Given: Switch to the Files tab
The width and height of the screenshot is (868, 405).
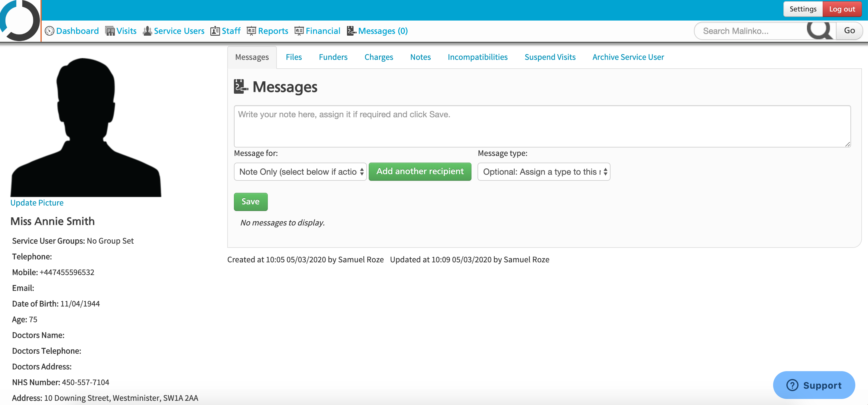Looking at the screenshot, I should (293, 57).
